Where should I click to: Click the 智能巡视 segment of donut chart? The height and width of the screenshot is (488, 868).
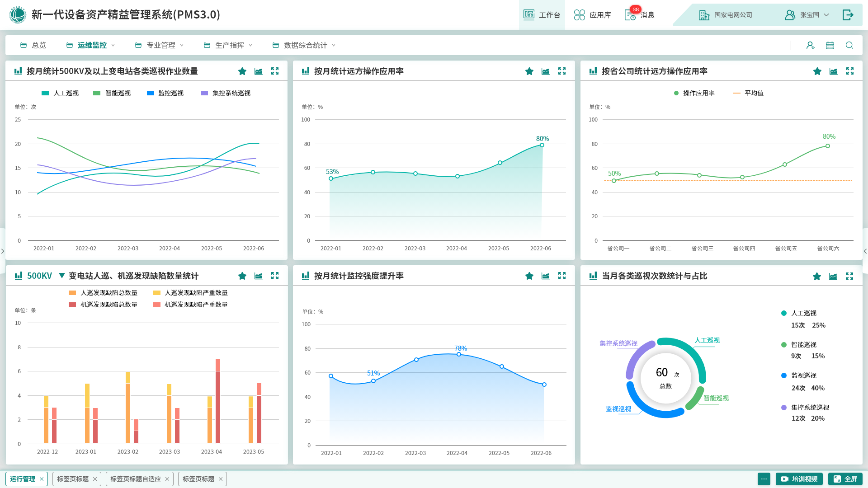(x=695, y=399)
